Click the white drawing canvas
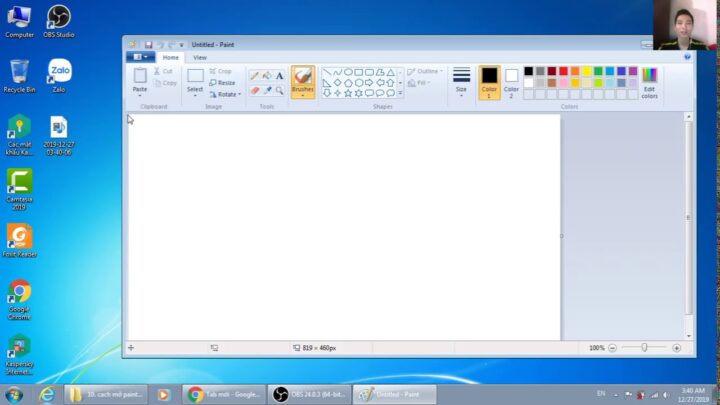 point(344,227)
